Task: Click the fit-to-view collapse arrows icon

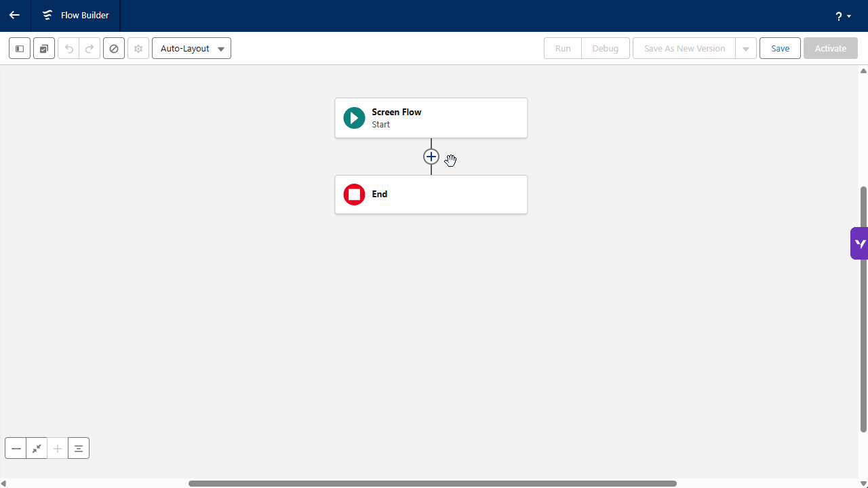Action: coord(37,449)
